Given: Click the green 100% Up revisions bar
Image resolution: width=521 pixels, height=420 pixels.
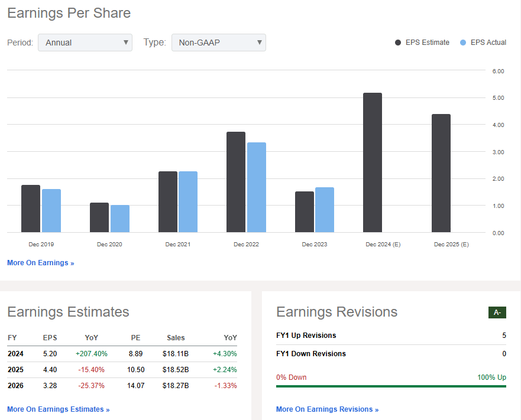Looking at the screenshot, I should [391, 385].
